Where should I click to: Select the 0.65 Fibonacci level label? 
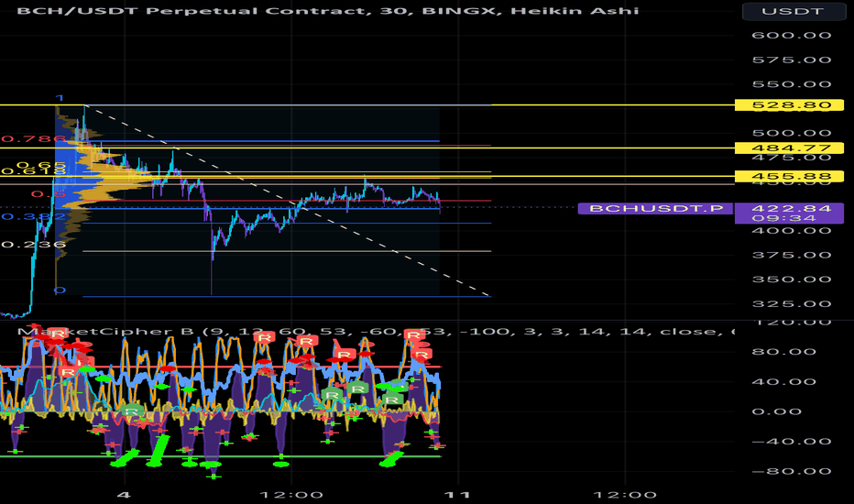[x=41, y=165]
